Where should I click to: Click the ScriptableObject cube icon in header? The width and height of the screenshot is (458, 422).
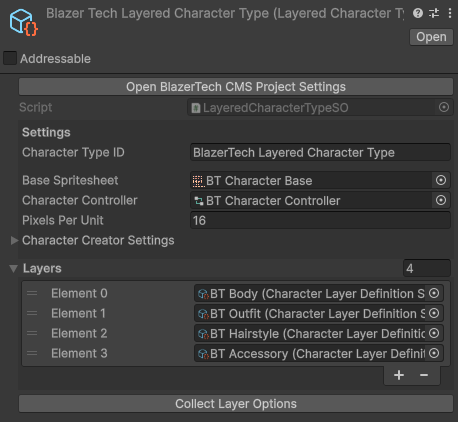coord(24,22)
